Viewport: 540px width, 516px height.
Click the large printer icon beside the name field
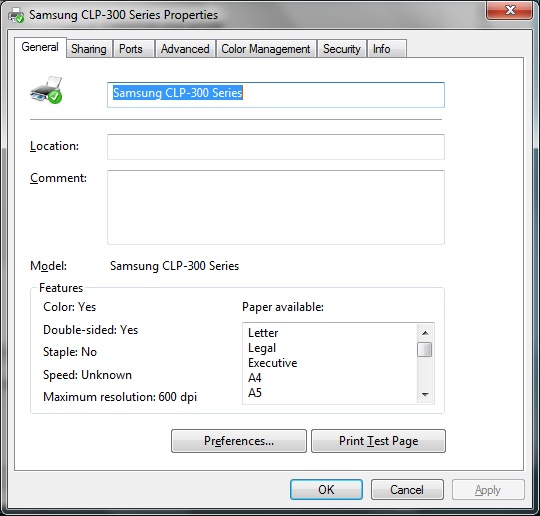[x=46, y=90]
